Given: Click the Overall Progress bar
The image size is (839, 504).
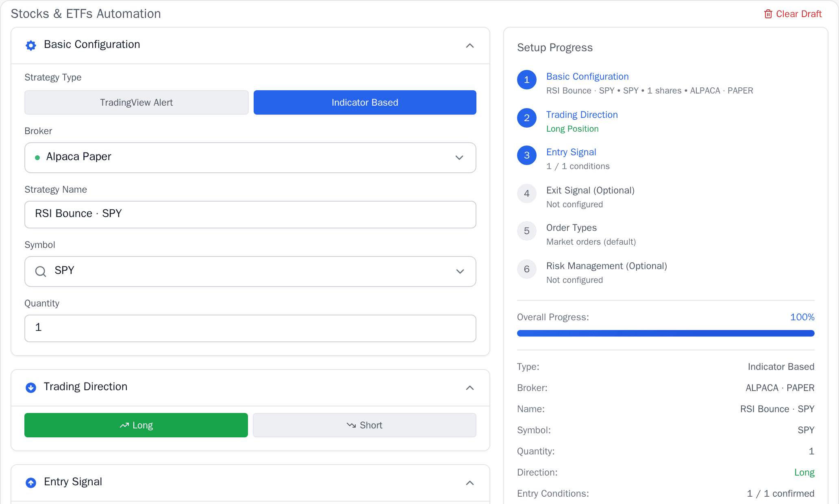Looking at the screenshot, I should pos(666,333).
